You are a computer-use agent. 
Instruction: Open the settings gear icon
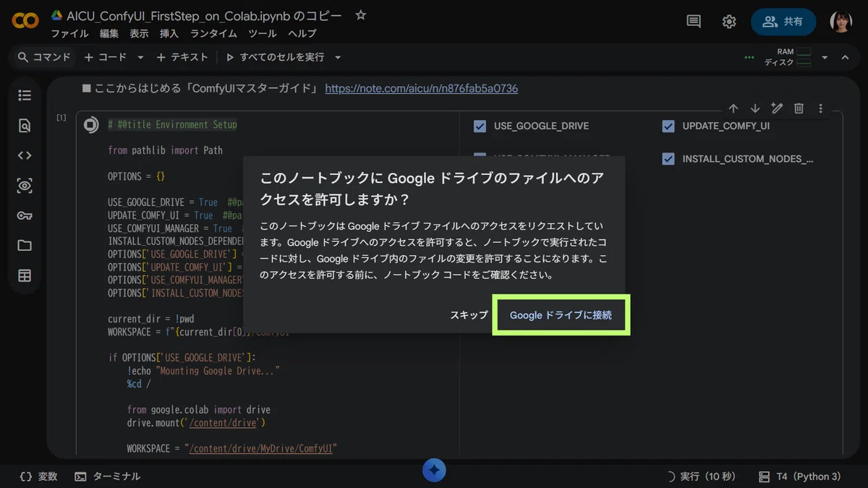[x=729, y=22]
